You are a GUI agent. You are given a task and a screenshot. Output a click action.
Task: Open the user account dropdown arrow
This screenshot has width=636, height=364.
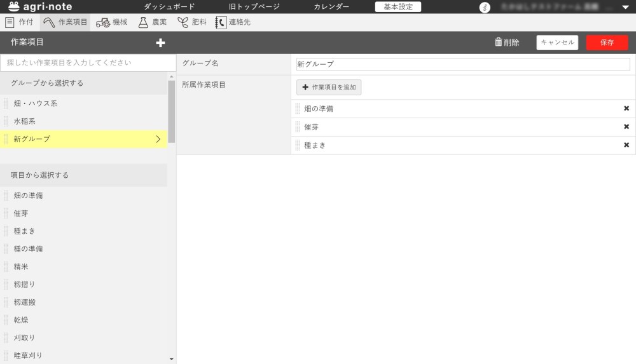tap(625, 8)
